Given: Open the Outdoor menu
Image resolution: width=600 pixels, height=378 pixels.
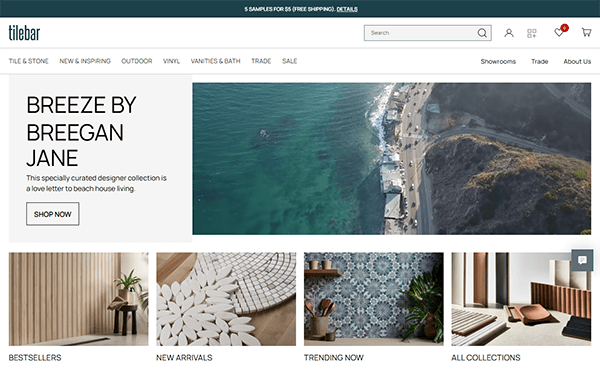Looking at the screenshot, I should point(137,61).
